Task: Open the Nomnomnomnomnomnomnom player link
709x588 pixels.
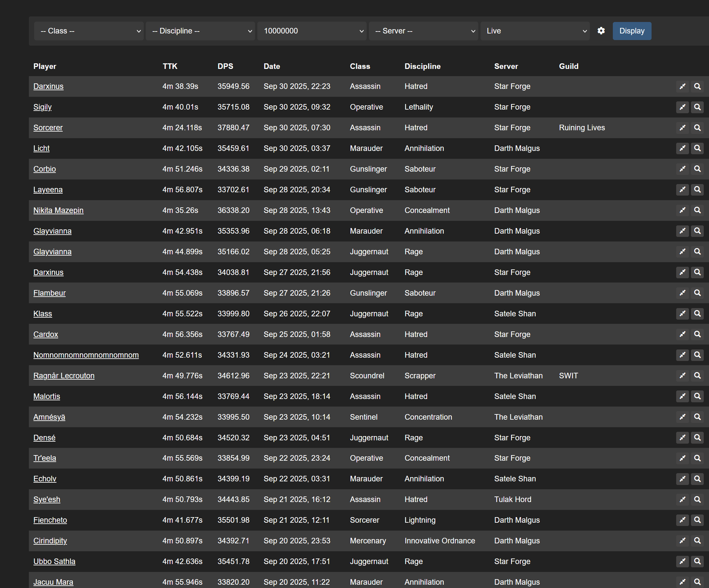Action: point(86,355)
